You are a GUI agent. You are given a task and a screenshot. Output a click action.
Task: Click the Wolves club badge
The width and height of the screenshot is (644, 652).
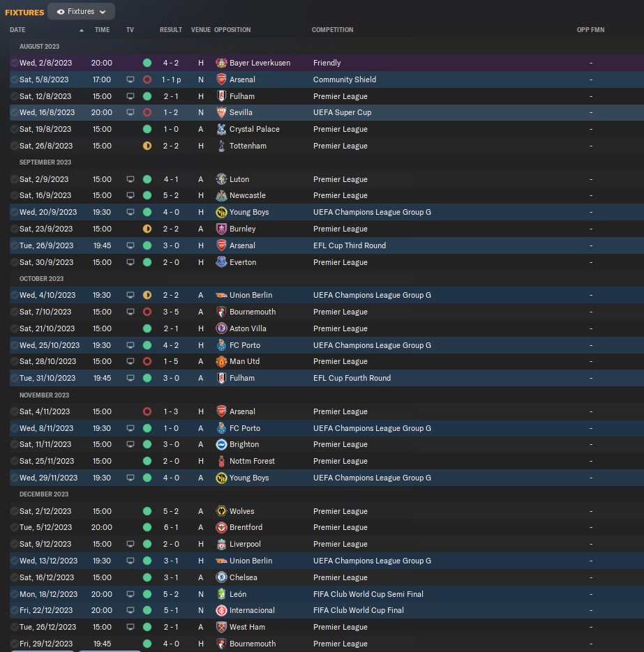tap(221, 511)
